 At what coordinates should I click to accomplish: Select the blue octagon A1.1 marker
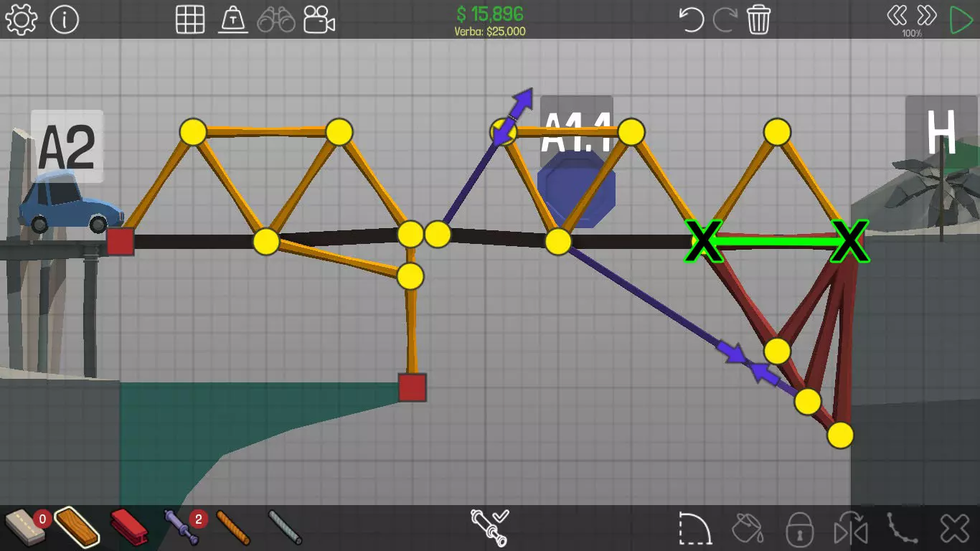(x=577, y=190)
